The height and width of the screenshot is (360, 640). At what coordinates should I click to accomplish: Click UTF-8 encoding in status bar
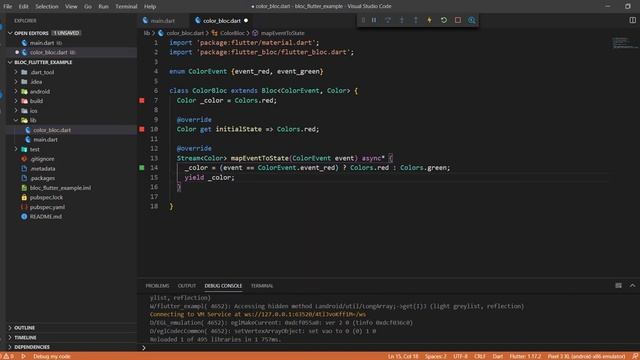(460, 356)
